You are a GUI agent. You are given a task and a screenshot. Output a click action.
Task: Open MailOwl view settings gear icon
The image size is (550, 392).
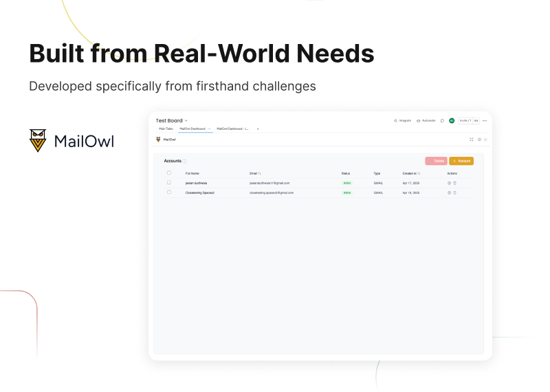click(x=479, y=140)
